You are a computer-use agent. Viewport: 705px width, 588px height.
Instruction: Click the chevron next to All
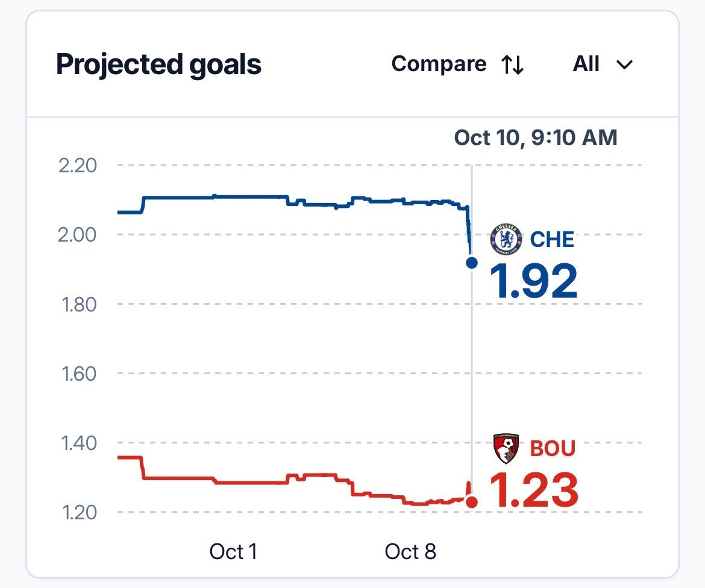(624, 65)
